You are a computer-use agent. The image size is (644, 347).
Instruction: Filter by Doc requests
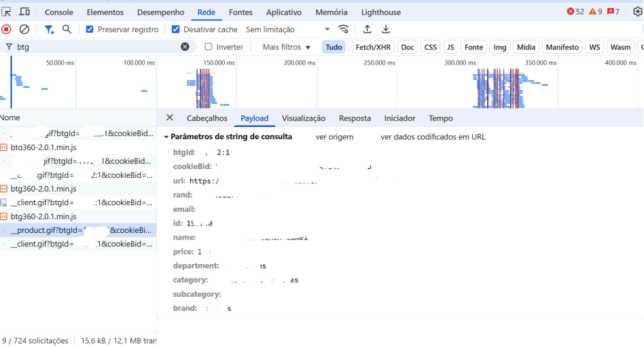pos(408,47)
